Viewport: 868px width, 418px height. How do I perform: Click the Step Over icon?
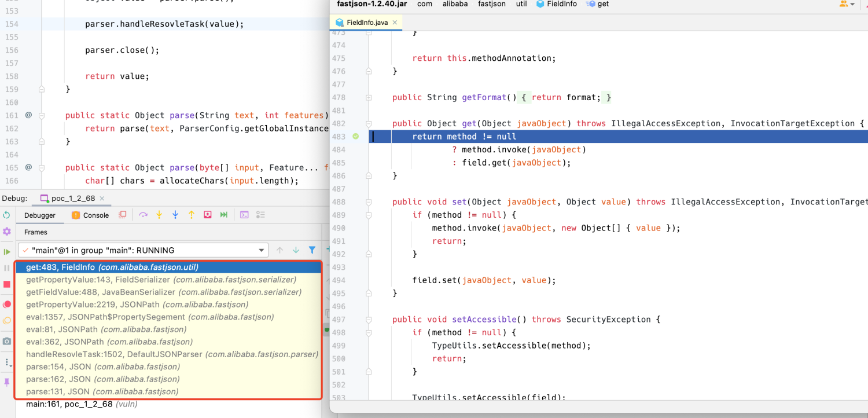(x=143, y=215)
